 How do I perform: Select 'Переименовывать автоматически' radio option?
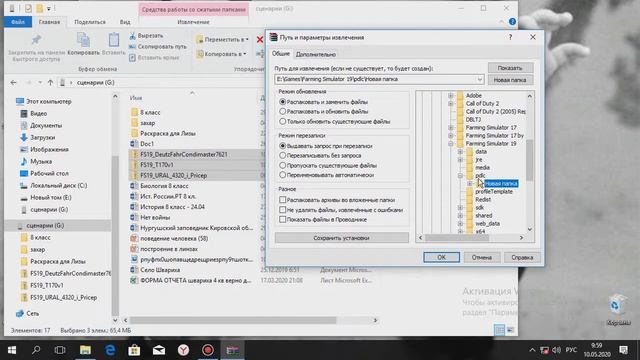pos(282,175)
